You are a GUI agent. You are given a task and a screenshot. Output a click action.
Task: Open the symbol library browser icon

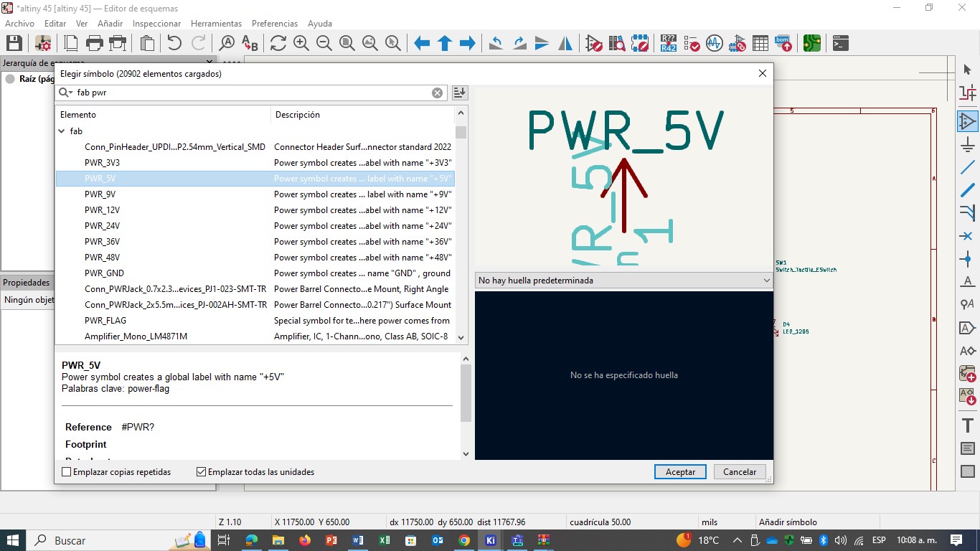[617, 43]
